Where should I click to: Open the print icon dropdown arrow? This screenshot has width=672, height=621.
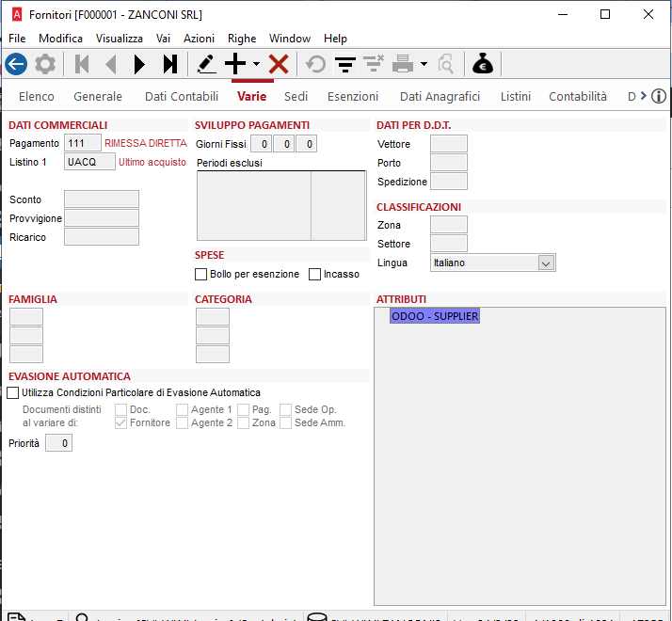424,65
